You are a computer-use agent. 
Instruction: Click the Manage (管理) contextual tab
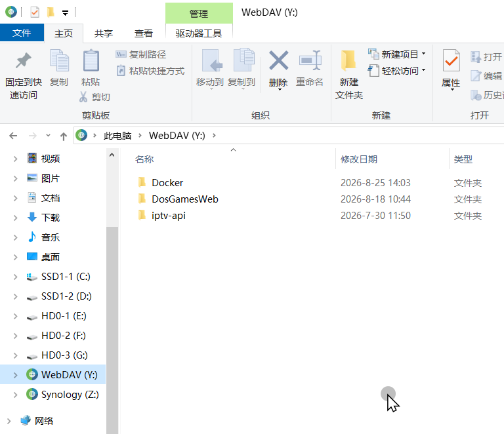pyautogui.click(x=199, y=14)
